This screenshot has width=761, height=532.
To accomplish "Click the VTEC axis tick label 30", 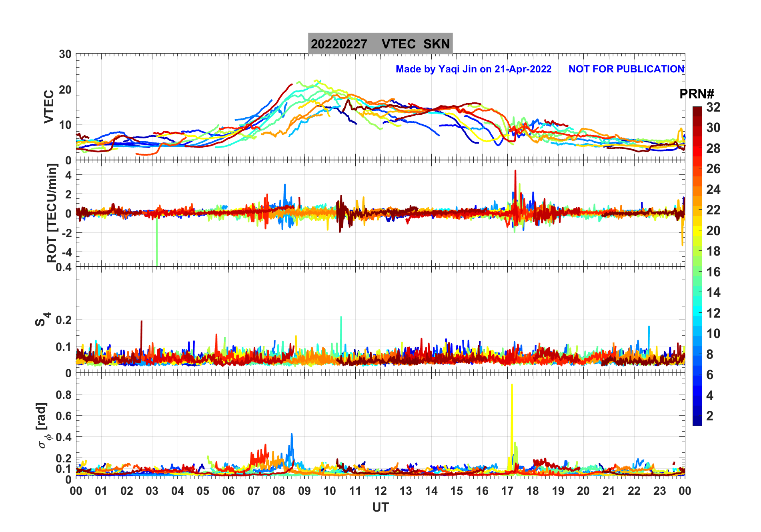I will (x=65, y=54).
